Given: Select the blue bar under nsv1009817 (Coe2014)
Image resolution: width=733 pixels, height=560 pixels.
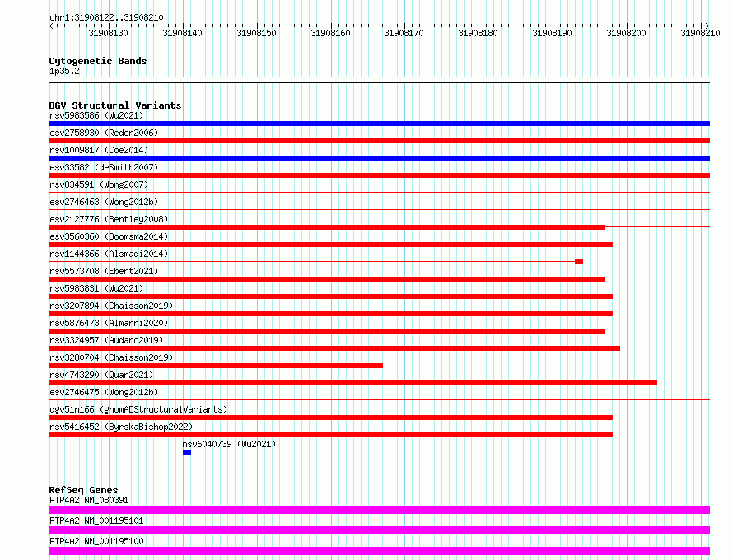Looking at the screenshot, I should pos(379,158).
